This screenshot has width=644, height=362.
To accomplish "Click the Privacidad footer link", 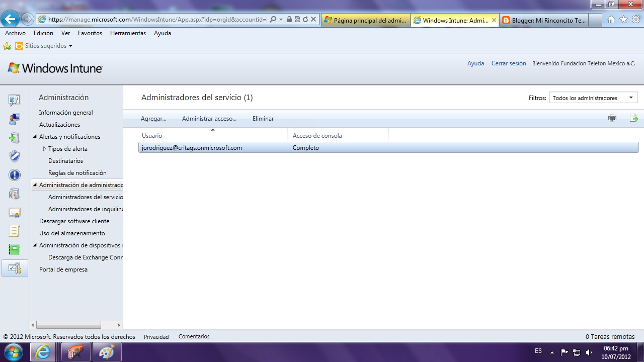I will coord(156,337).
